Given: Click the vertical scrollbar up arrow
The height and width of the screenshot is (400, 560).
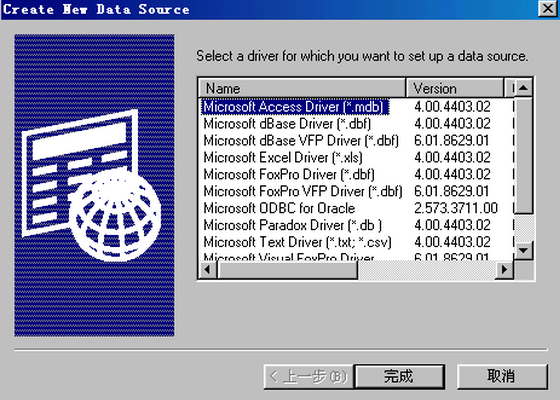Looking at the screenshot, I should coord(523,88).
